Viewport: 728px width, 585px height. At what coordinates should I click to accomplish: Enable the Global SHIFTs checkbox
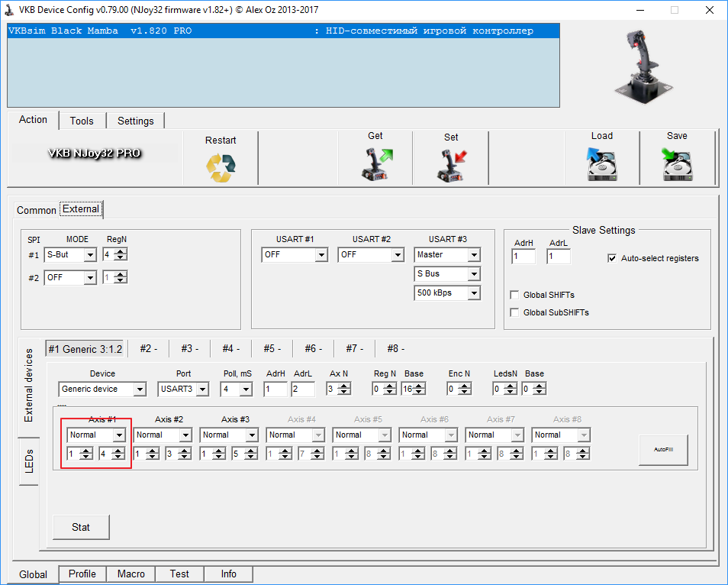coord(514,295)
